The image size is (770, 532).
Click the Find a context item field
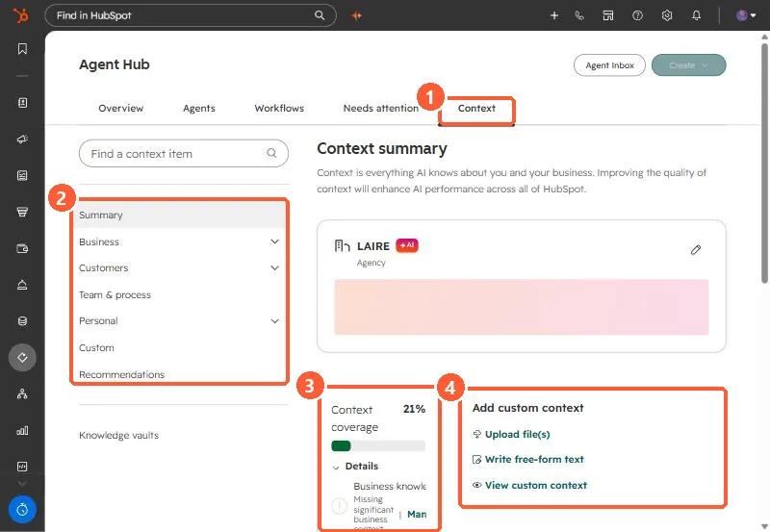(184, 153)
